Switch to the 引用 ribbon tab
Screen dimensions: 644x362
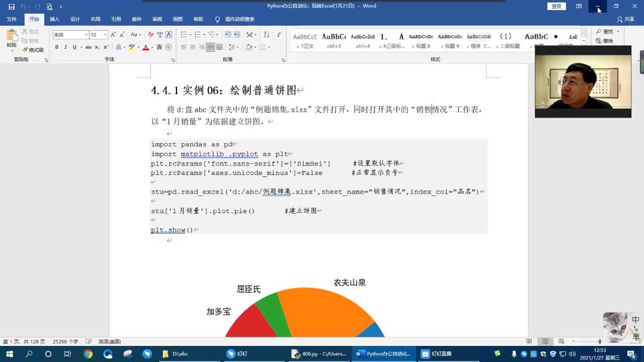[116, 19]
